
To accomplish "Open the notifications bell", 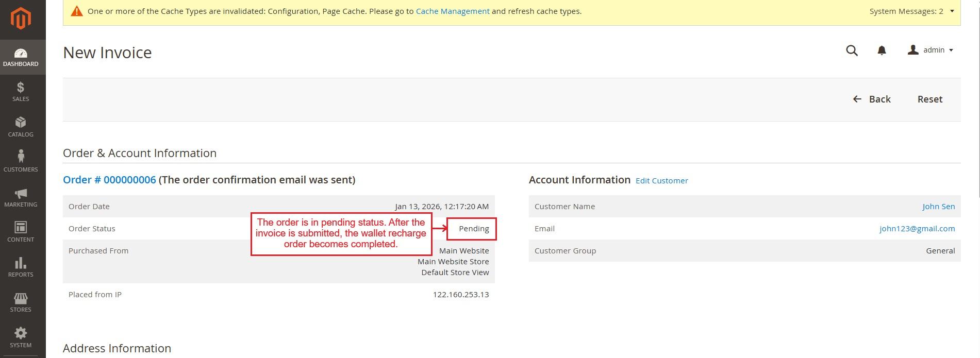I will click(x=882, y=50).
